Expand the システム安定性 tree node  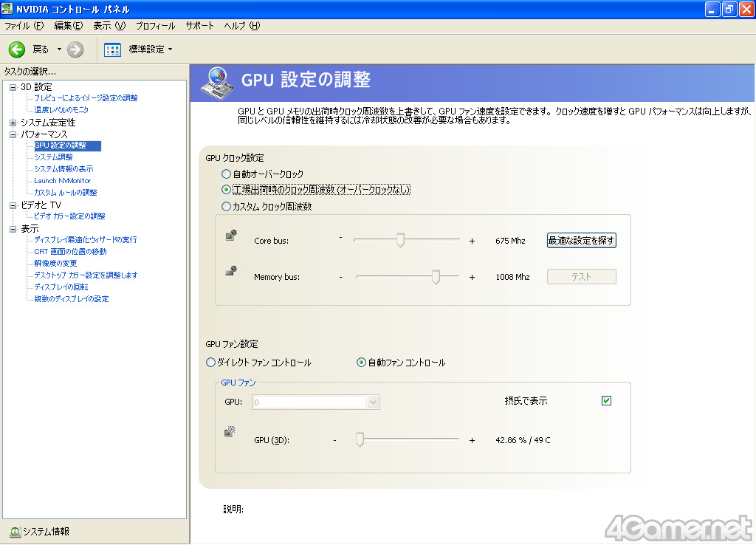click(13, 123)
